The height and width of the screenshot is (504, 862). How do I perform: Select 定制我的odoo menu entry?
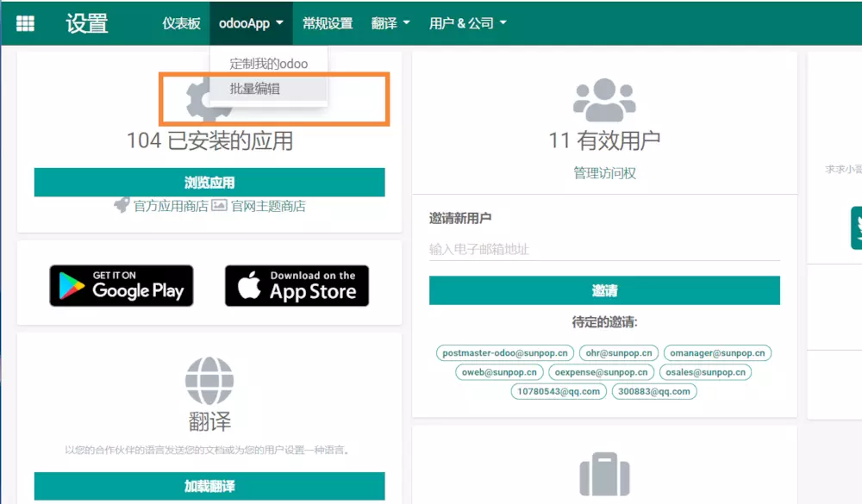(x=268, y=64)
